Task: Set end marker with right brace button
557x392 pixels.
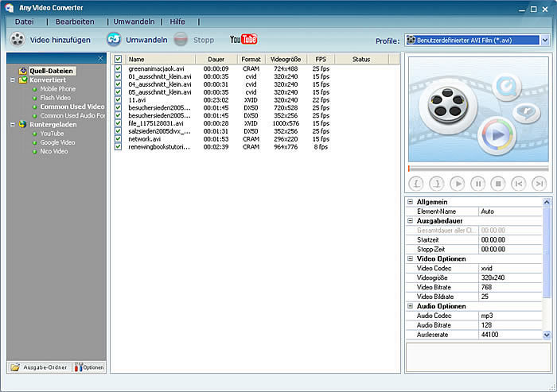Action: click(x=437, y=184)
